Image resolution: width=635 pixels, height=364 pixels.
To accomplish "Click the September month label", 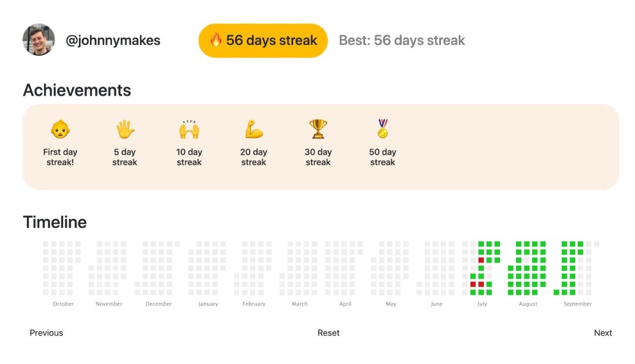I will point(577,304).
